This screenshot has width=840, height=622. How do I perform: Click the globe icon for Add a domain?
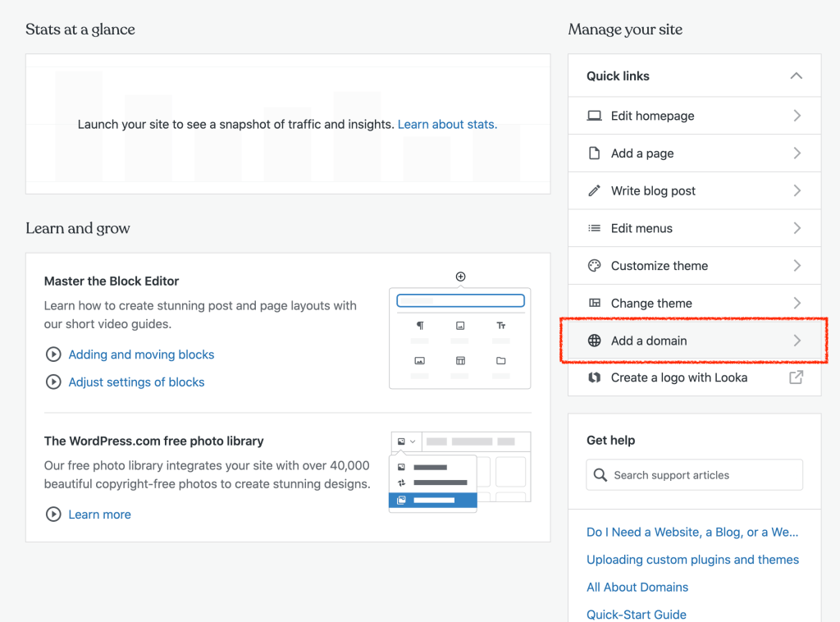click(x=595, y=341)
